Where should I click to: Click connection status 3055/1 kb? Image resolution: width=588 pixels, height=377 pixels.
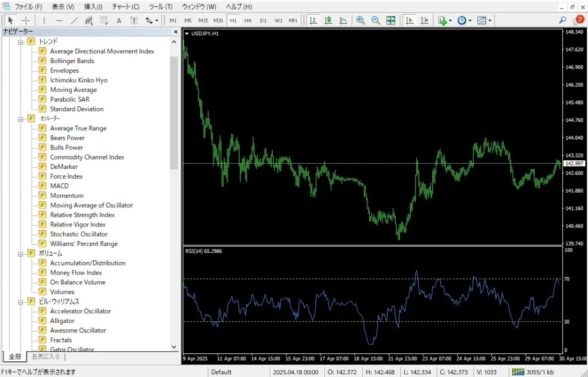(x=533, y=372)
